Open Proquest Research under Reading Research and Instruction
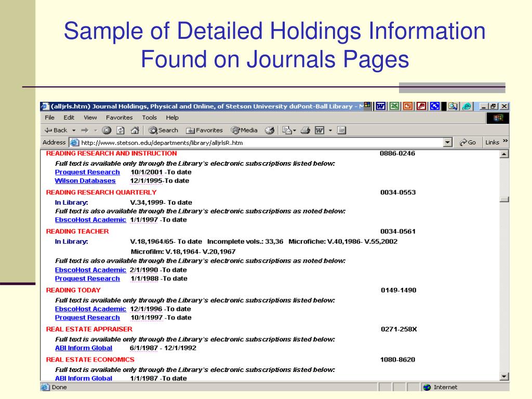532x399 pixels. point(87,172)
